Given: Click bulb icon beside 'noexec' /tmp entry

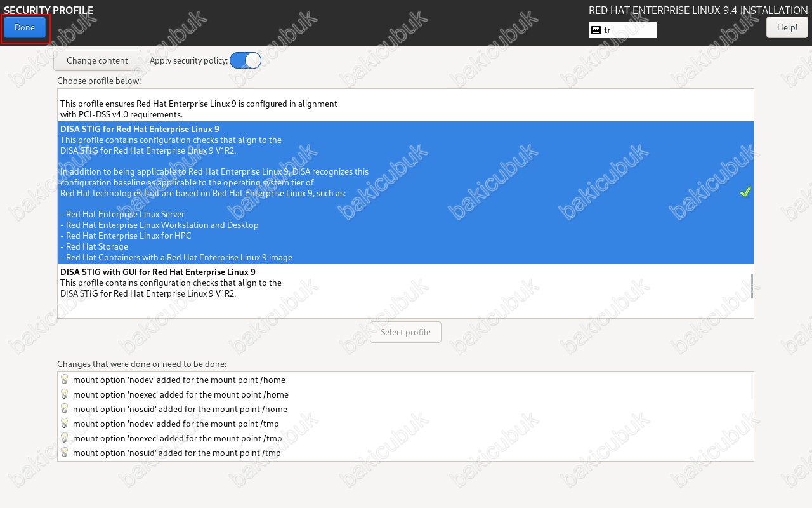Looking at the screenshot, I should tap(64, 438).
